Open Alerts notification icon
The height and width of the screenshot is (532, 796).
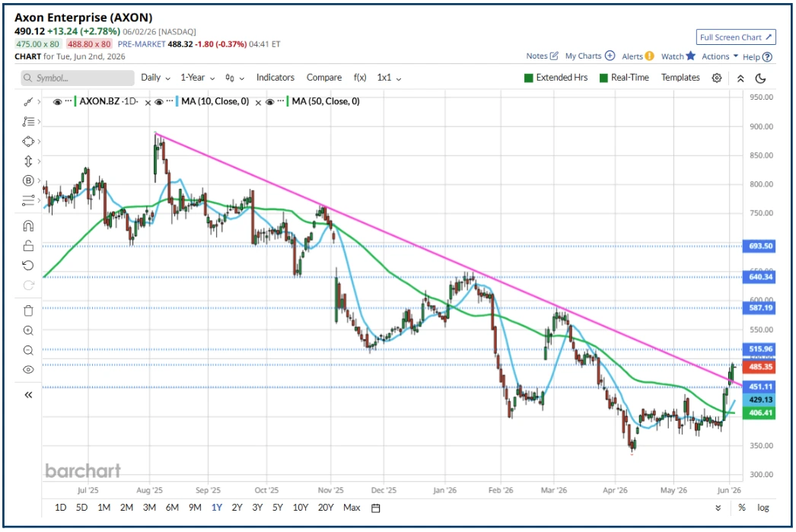click(649, 56)
